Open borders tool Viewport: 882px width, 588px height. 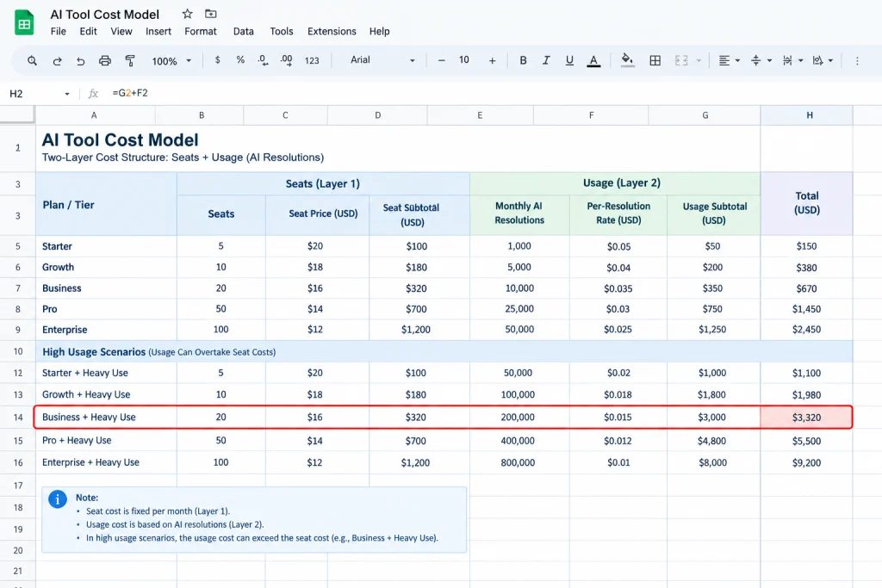[x=655, y=60]
